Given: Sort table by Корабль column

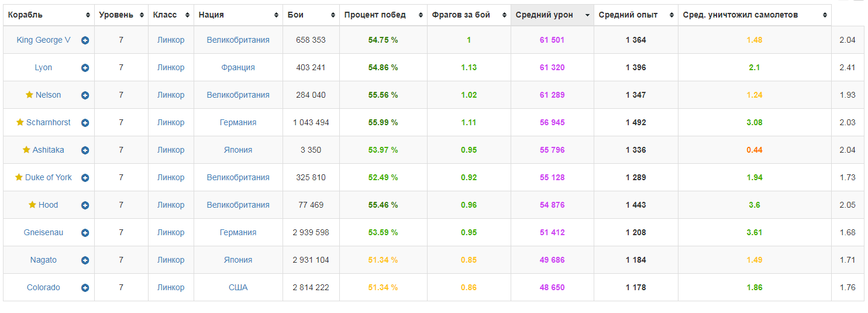Looking at the screenshot, I should click(x=49, y=15).
